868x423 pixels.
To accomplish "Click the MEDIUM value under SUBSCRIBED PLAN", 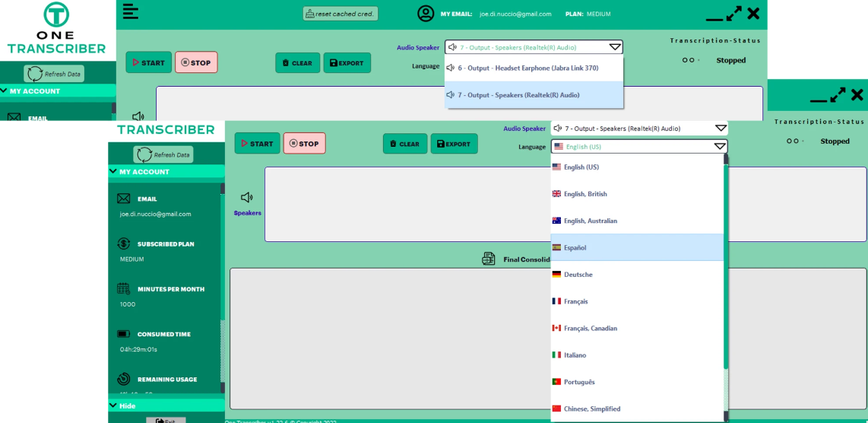I will coord(131,259).
